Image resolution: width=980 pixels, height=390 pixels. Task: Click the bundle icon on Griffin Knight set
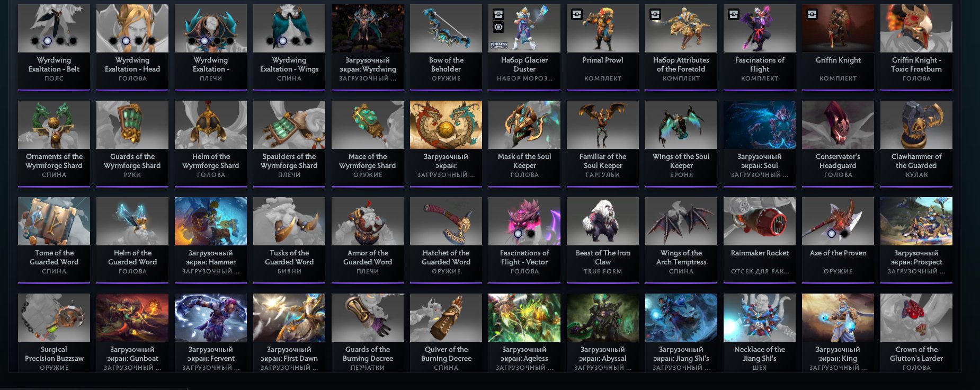[x=812, y=15]
